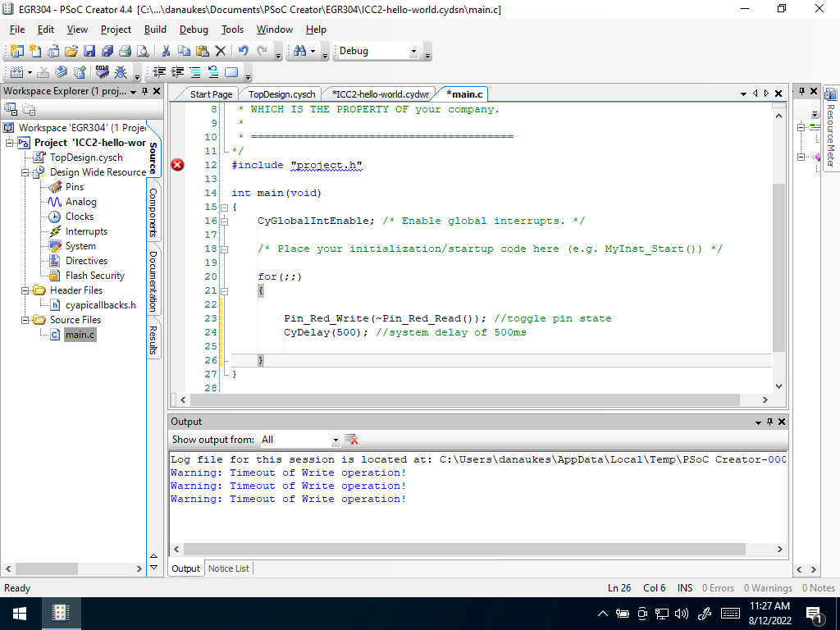Select main.c in Source Files

[80, 335]
